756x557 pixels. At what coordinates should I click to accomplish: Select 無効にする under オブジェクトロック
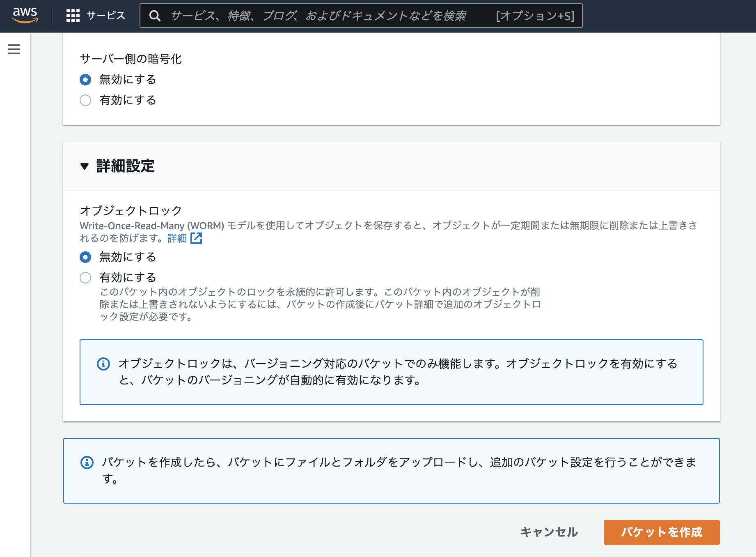point(85,257)
